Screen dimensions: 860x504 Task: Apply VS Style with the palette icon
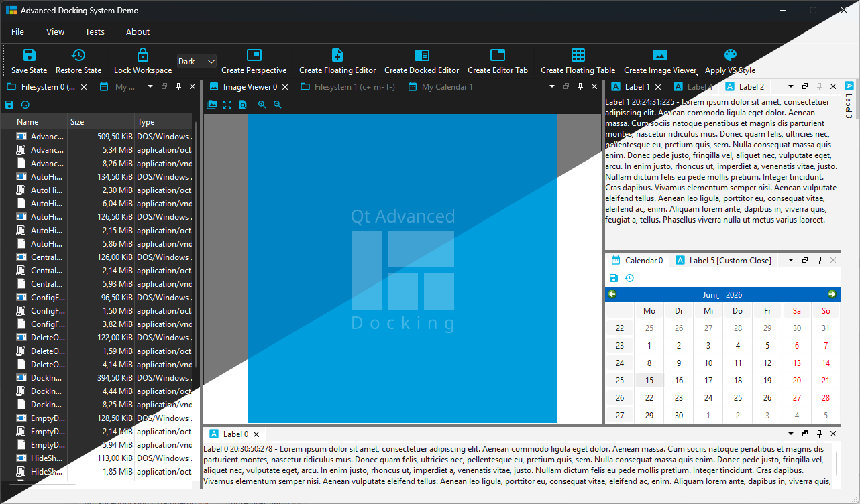(x=731, y=55)
